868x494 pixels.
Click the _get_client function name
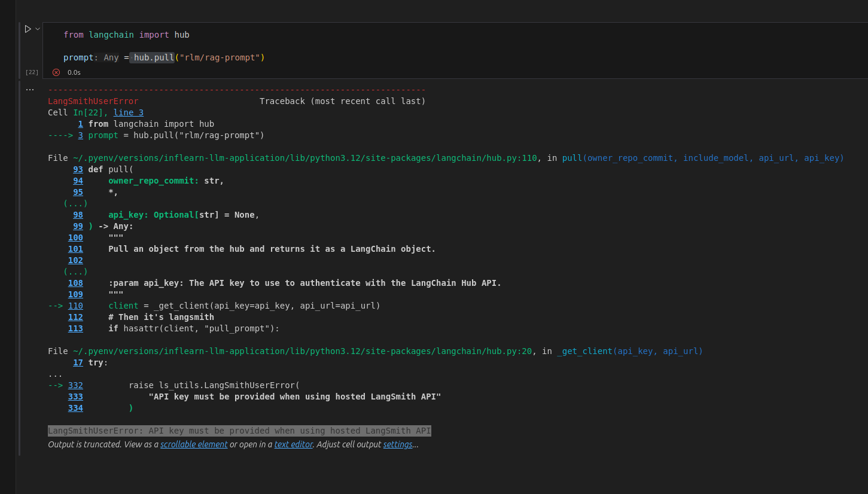584,351
